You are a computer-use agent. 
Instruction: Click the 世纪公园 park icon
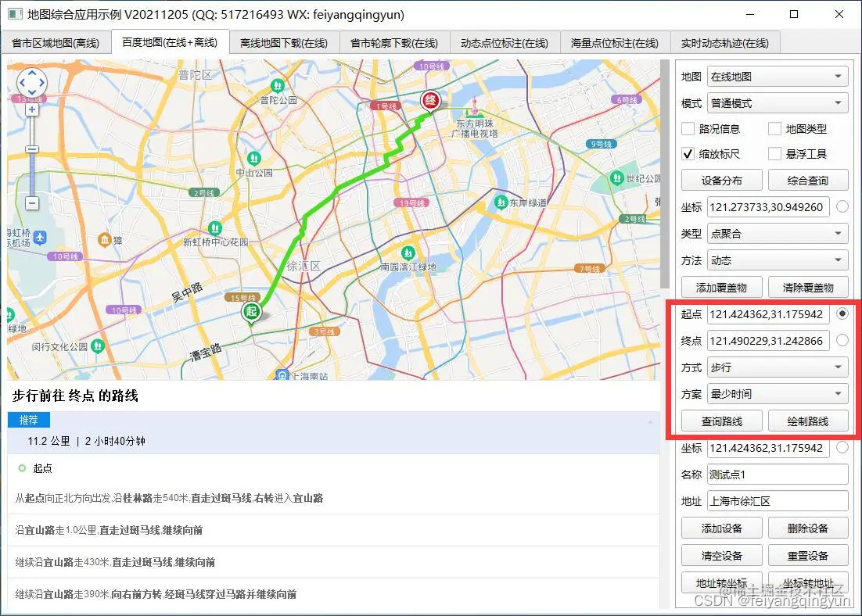coord(617,178)
